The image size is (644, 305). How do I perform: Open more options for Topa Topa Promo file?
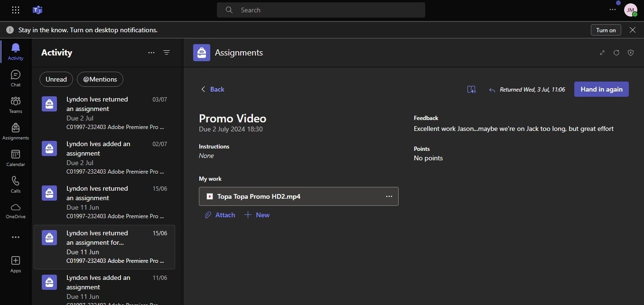(x=389, y=196)
